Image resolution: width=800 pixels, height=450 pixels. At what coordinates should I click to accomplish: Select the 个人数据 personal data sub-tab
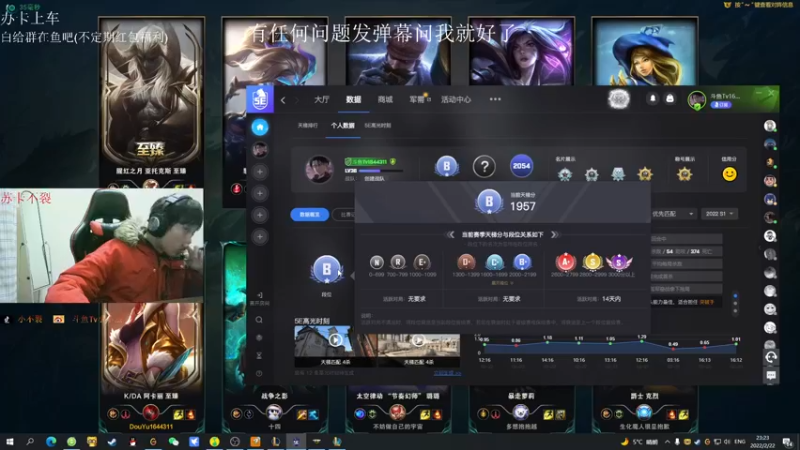(x=342, y=126)
